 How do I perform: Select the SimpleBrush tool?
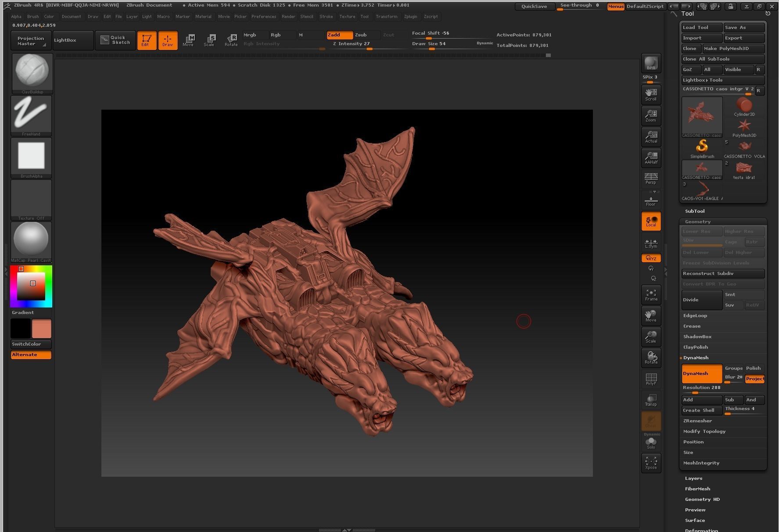702,149
